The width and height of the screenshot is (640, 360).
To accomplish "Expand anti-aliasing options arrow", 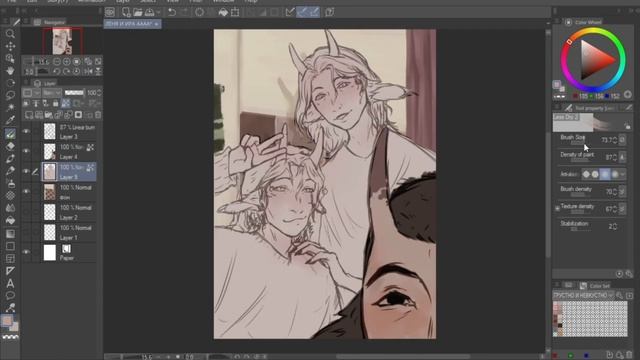I will pos(622,174).
